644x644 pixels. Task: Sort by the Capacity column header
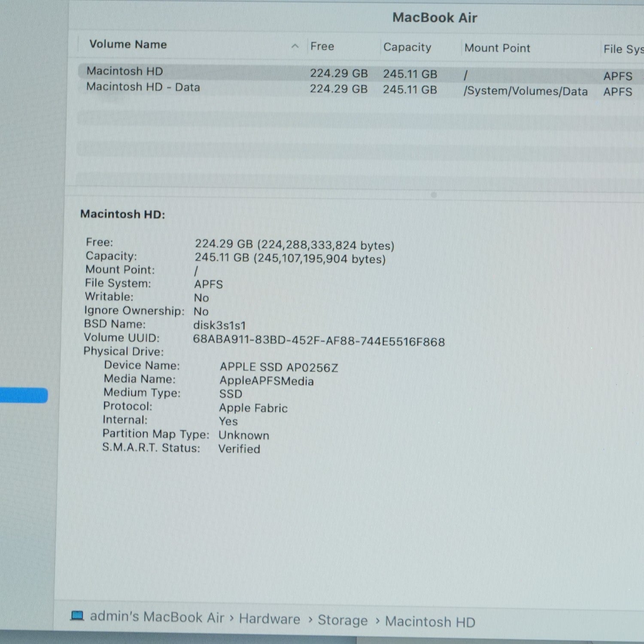point(407,47)
